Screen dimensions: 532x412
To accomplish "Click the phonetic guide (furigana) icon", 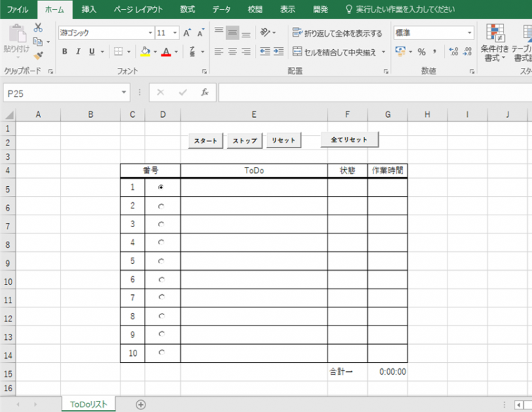I will pyautogui.click(x=192, y=51).
